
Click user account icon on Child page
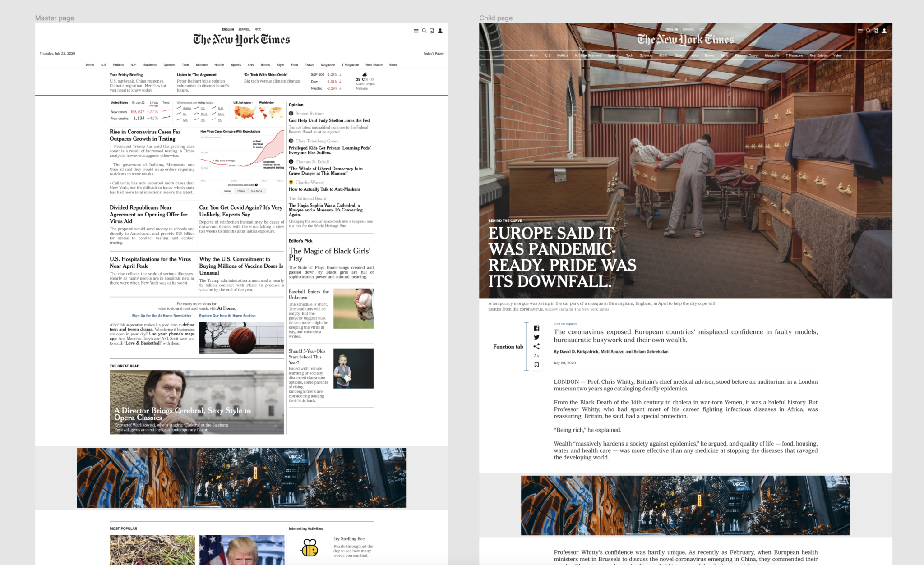pyautogui.click(x=884, y=31)
